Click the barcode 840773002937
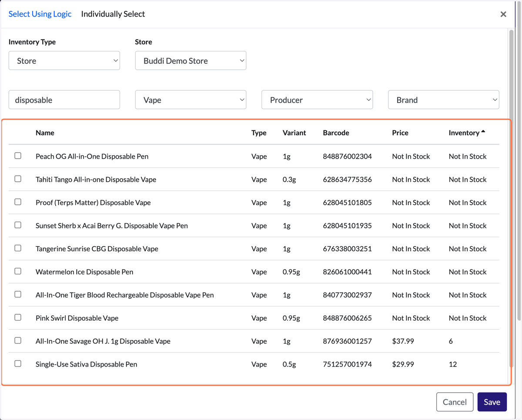 347,295
